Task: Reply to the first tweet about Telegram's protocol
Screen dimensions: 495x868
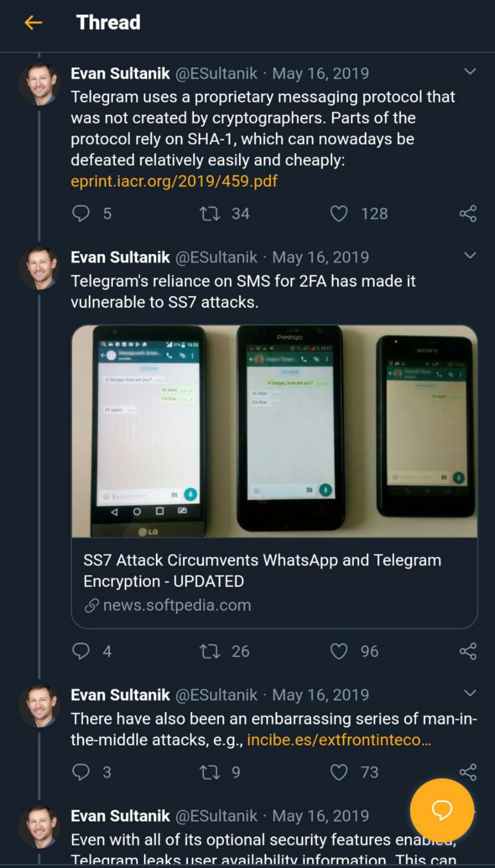Action: pyautogui.click(x=81, y=214)
